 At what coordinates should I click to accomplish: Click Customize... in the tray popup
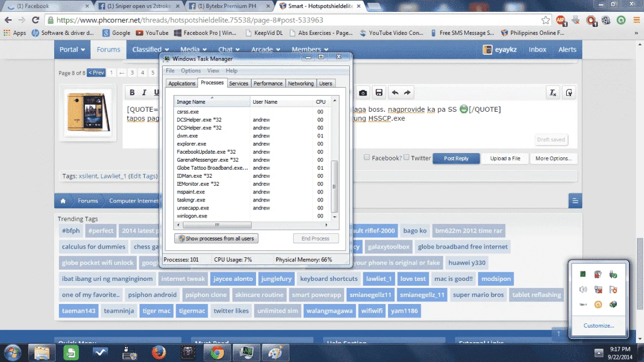(x=598, y=325)
